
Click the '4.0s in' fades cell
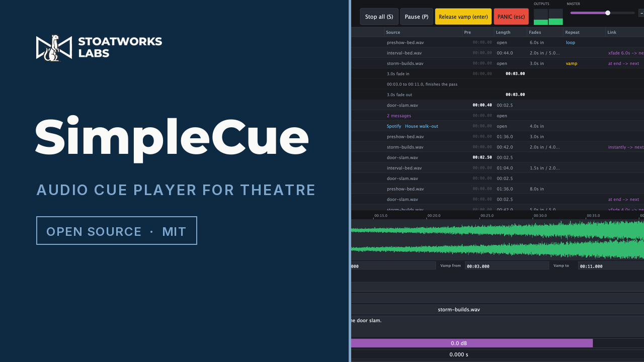(537, 126)
